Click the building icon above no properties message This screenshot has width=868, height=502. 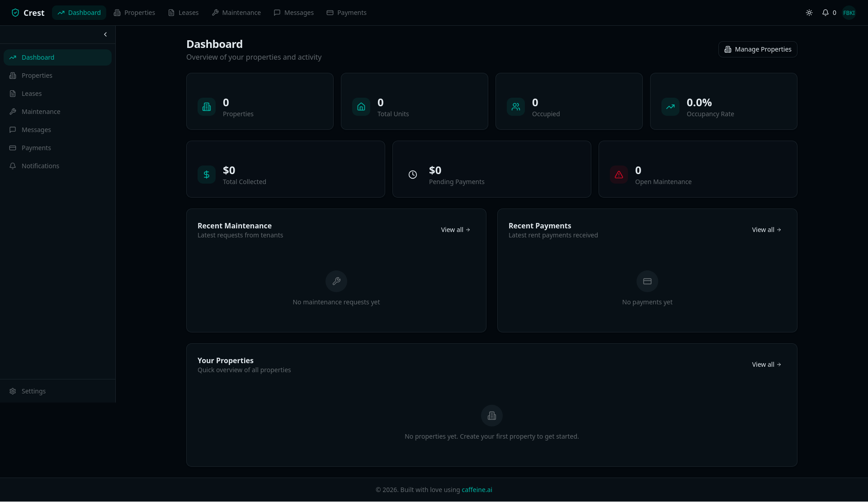pos(492,416)
